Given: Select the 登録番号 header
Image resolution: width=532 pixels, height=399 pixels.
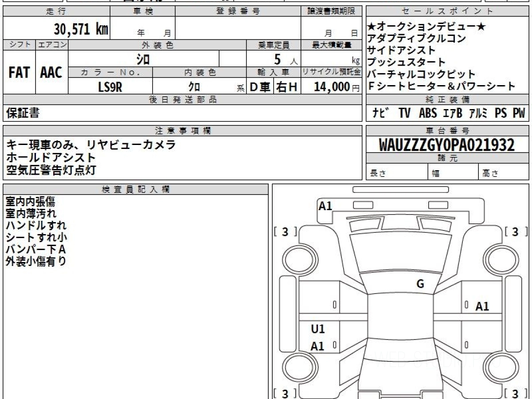Looking at the screenshot, I should pos(238,12).
